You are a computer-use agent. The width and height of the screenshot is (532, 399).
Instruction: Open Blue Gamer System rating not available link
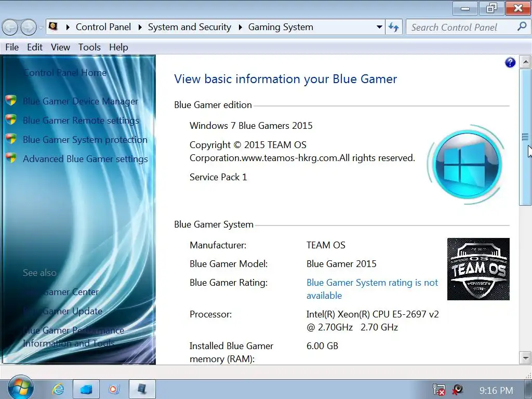click(x=372, y=289)
